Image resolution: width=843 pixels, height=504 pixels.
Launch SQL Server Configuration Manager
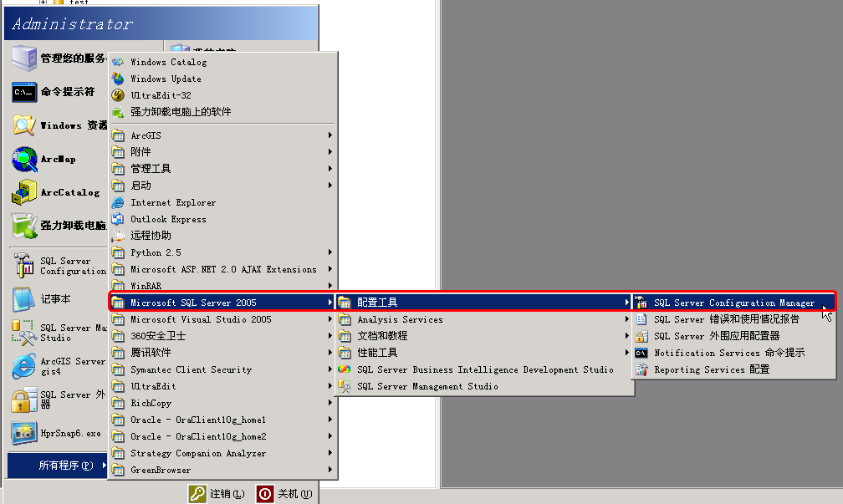(734, 303)
